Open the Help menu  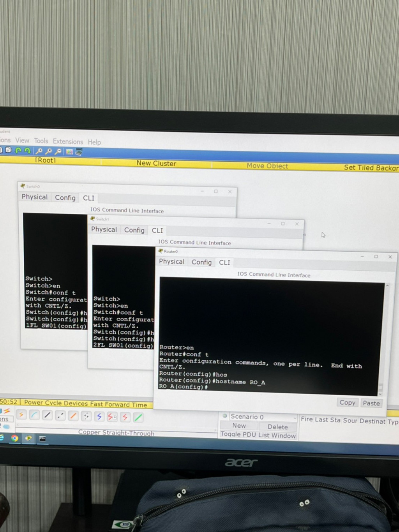[x=94, y=142]
